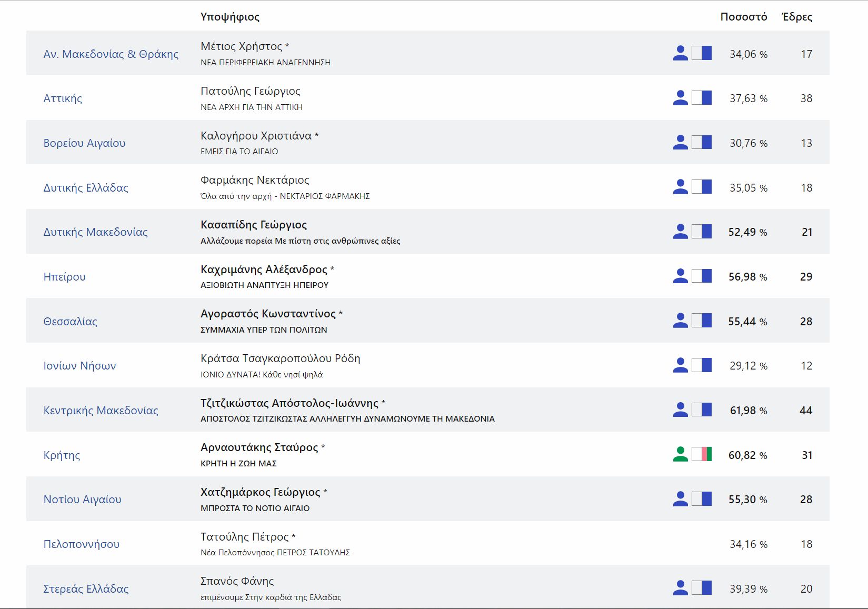Image resolution: width=868 pixels, height=609 pixels.
Task: Click party bar icon in Ιονίων Νήσων row
Action: point(702,365)
